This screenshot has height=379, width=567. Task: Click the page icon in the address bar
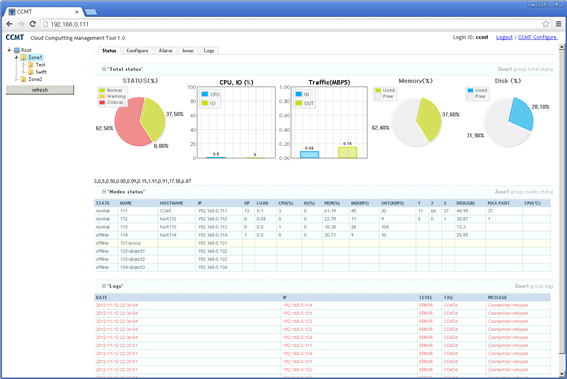point(45,24)
